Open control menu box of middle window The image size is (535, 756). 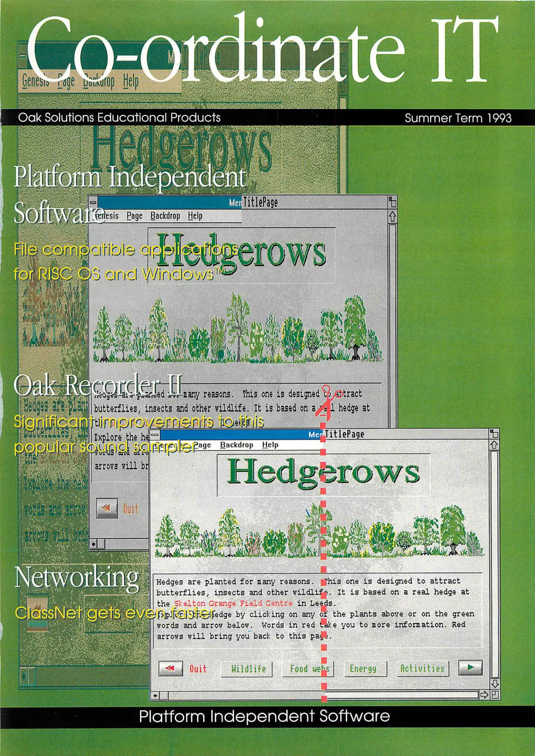pos(93,202)
